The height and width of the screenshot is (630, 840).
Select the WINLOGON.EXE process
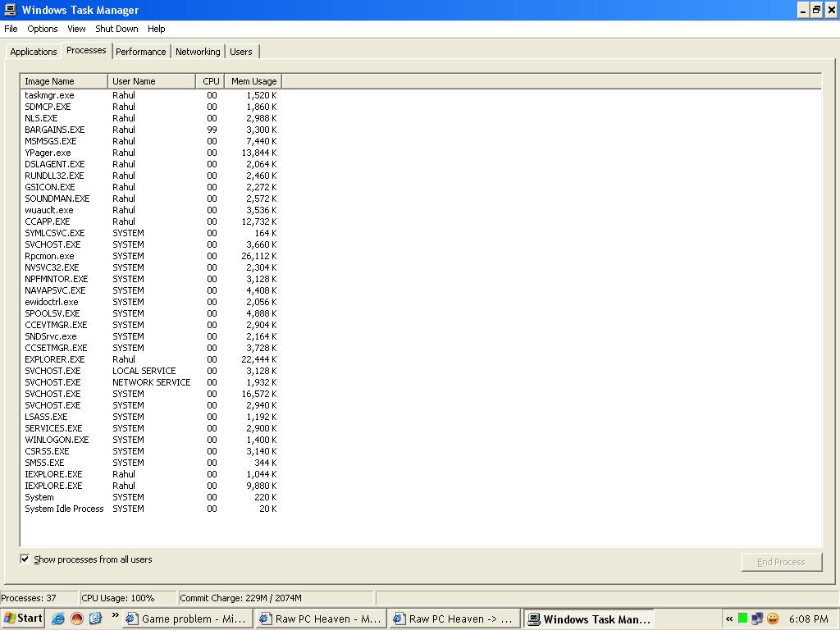[x=151, y=440]
